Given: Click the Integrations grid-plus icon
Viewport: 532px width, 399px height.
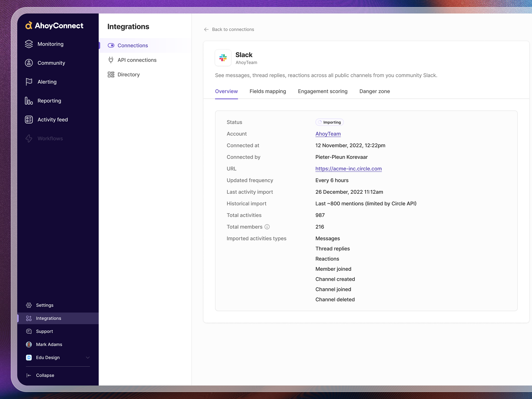Looking at the screenshot, I should pos(29,318).
